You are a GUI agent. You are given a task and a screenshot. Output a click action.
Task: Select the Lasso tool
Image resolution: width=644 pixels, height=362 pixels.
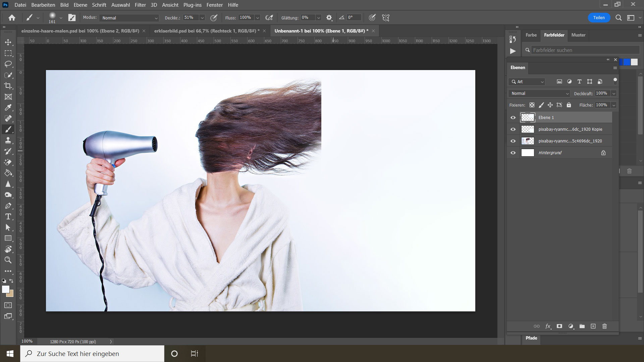click(x=8, y=64)
